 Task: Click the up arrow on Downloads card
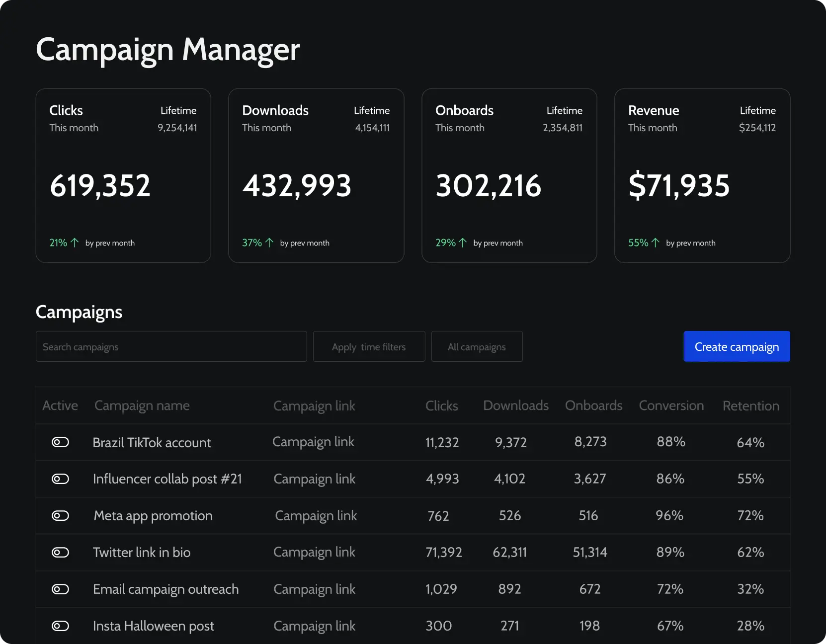269,242
